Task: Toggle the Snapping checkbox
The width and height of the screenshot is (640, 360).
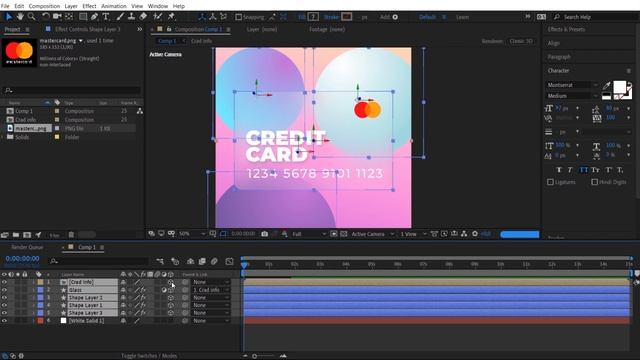Action: pyautogui.click(x=239, y=17)
